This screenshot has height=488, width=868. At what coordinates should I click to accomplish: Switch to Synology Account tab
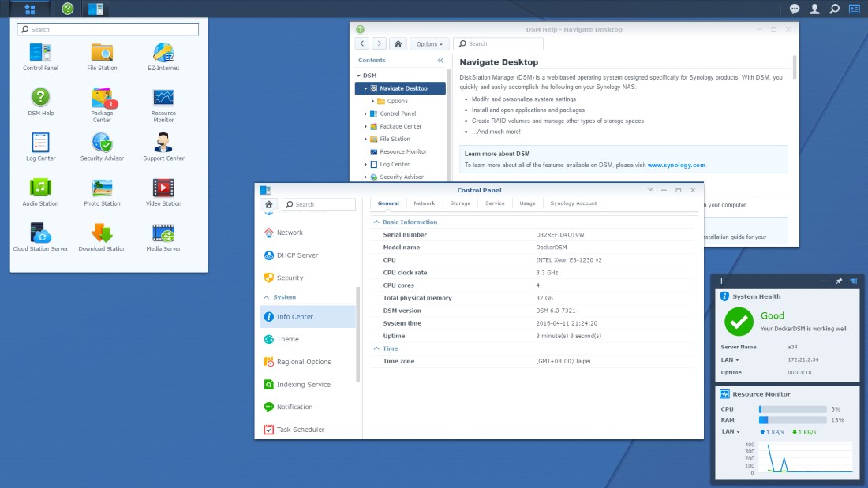click(574, 203)
